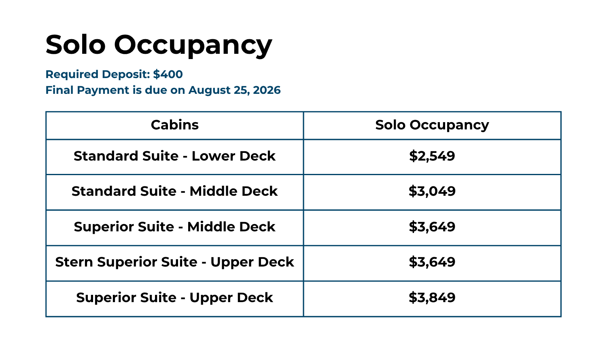Screen dimensions: 607x364
Task: Click the Superior Suite Middle Deck $3,649 price
Action: click(x=432, y=227)
